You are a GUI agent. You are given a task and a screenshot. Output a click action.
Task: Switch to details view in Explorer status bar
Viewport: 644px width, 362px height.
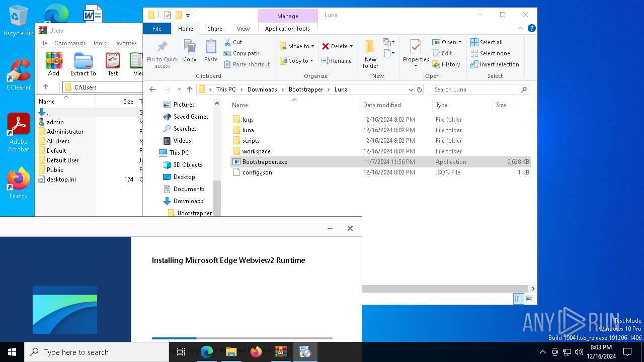(519, 299)
